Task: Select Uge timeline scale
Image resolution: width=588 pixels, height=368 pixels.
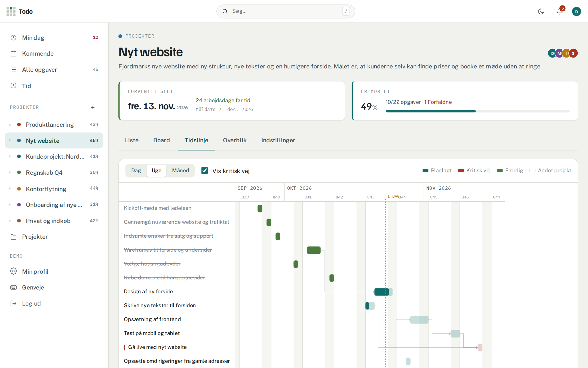Action: click(x=157, y=171)
